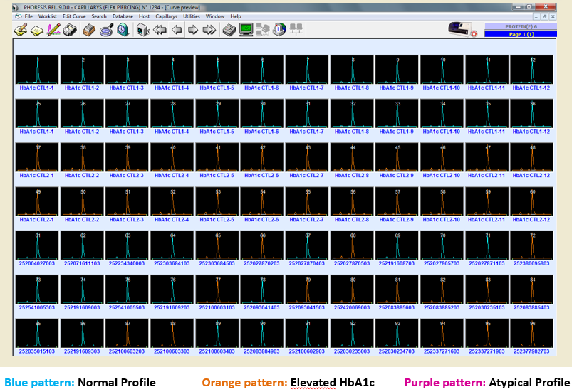The height and width of the screenshot is (392, 572).
Task: Click the clock icon in toolbar
Action: pyautogui.click(x=123, y=30)
